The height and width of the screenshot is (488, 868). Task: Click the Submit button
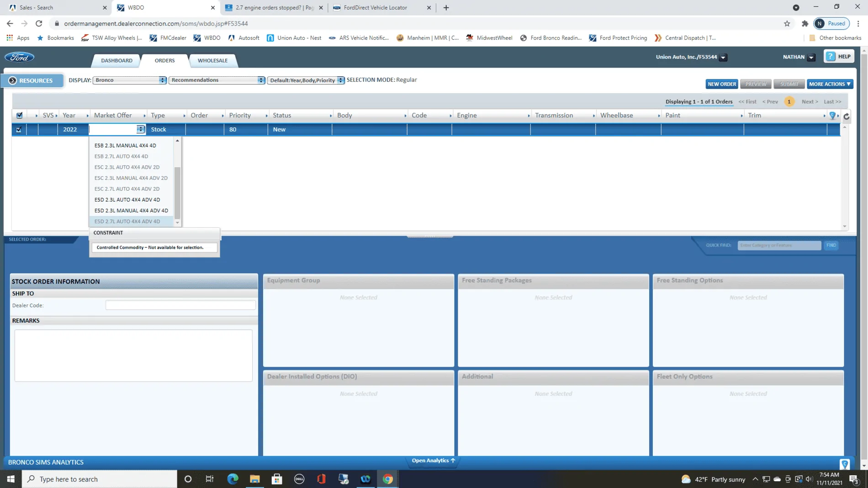tap(789, 84)
